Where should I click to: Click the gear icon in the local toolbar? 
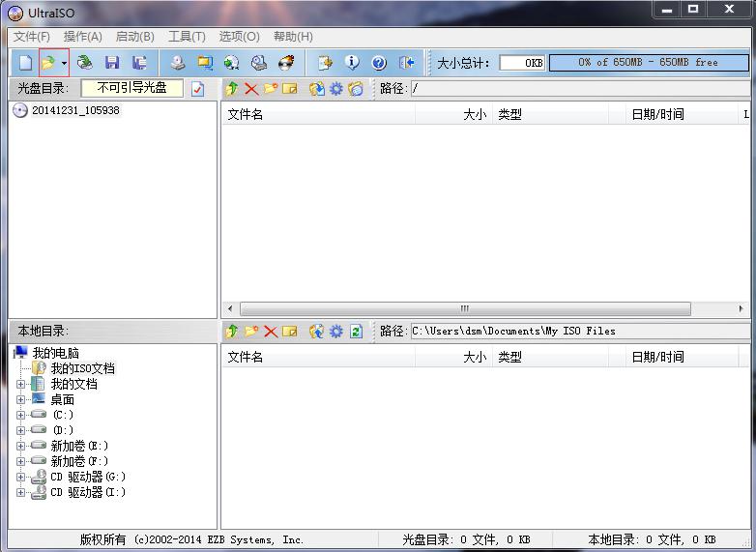click(x=336, y=332)
